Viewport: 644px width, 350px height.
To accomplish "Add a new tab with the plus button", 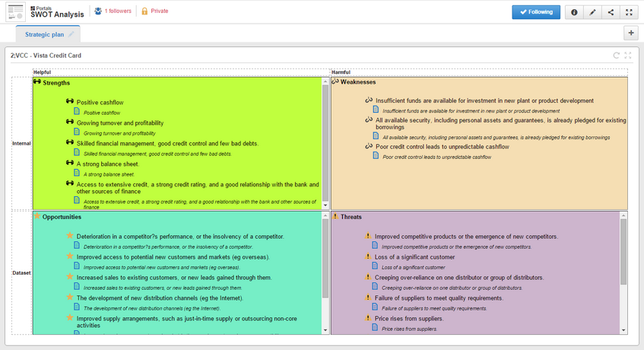I will click(x=631, y=33).
